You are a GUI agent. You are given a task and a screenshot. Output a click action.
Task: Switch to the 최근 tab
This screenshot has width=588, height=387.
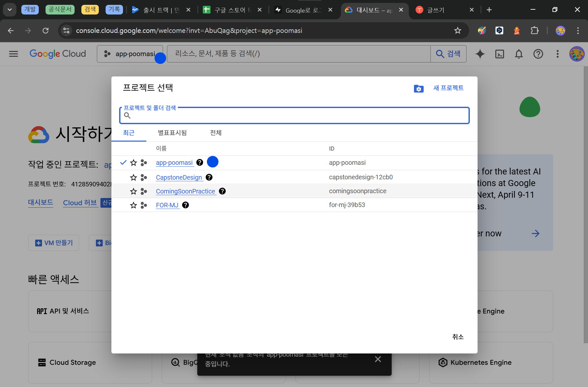coord(129,133)
